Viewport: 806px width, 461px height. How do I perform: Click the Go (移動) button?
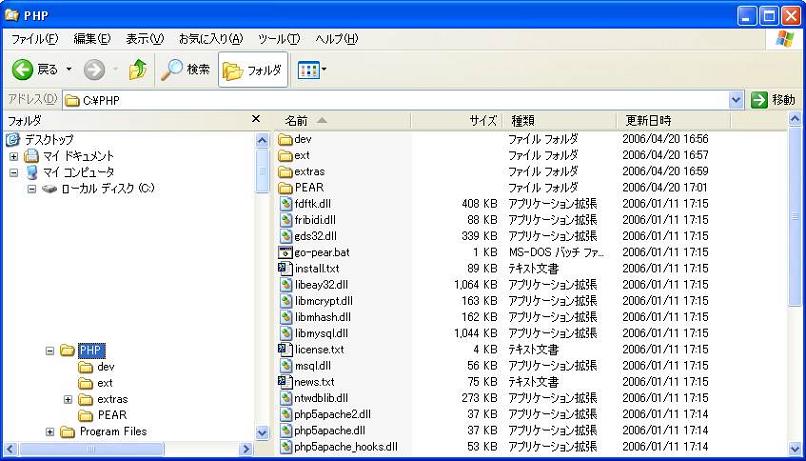point(774,100)
